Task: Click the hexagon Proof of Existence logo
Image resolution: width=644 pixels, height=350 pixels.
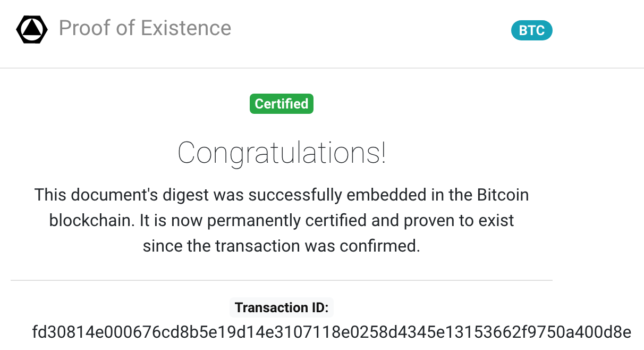Action: pos(32,29)
